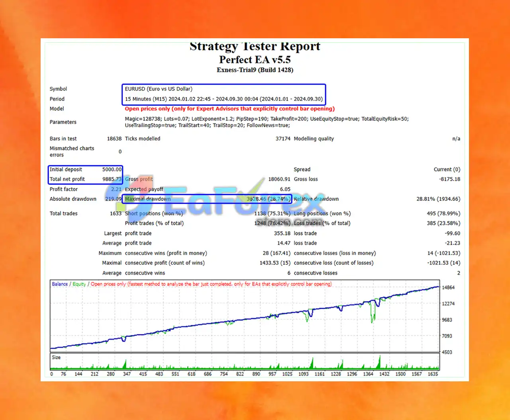Viewport: 510px width, 420px height.
Task: Click the 'Expected payoff' label
Action: (144, 189)
